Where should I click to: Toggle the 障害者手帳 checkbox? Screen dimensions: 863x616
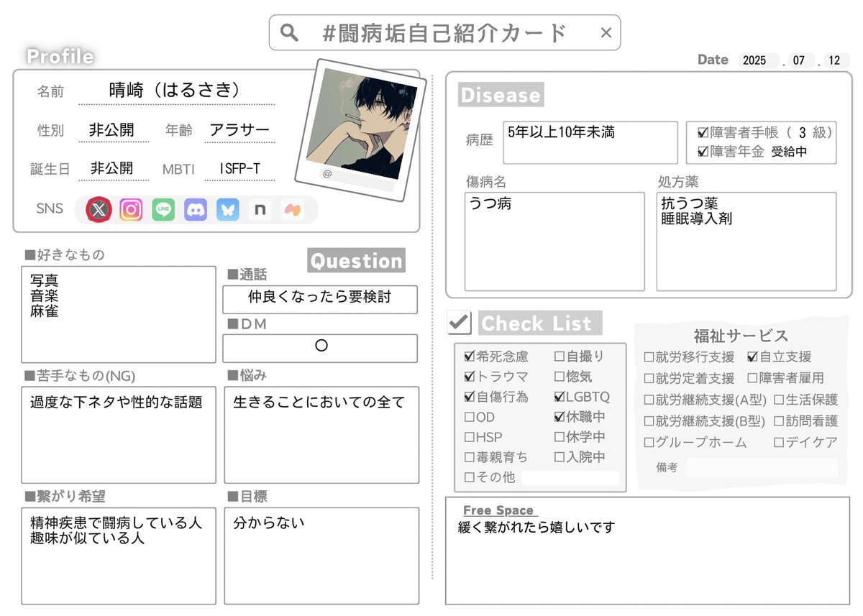pos(703,133)
